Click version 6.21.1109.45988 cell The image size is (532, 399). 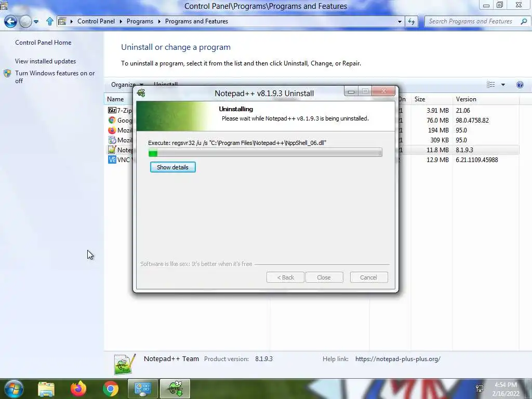[477, 159]
